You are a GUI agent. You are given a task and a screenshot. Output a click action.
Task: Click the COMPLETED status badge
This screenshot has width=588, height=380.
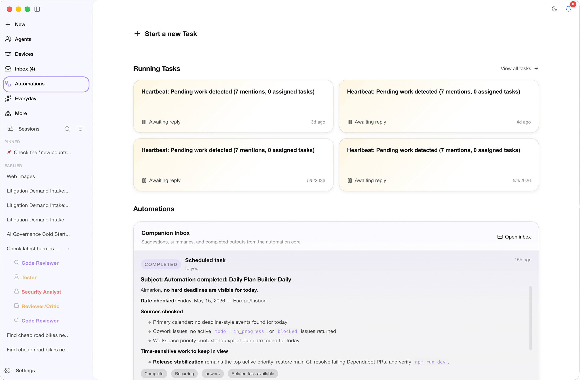[161, 264]
